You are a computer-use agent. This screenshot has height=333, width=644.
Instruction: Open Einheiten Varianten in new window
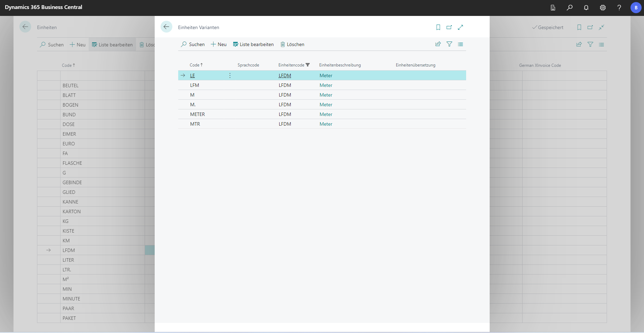(x=449, y=27)
